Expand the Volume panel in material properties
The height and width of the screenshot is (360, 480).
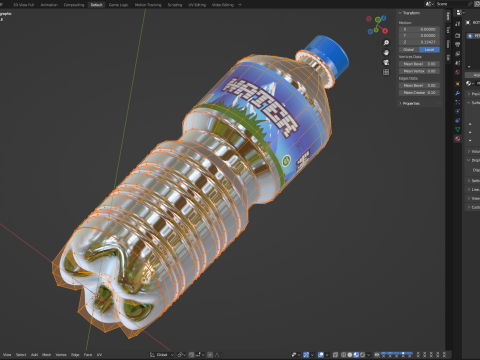473,151
